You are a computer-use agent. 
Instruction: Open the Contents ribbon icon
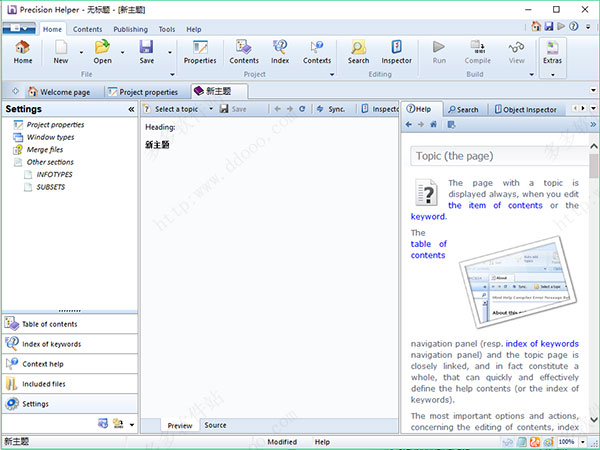(244, 52)
